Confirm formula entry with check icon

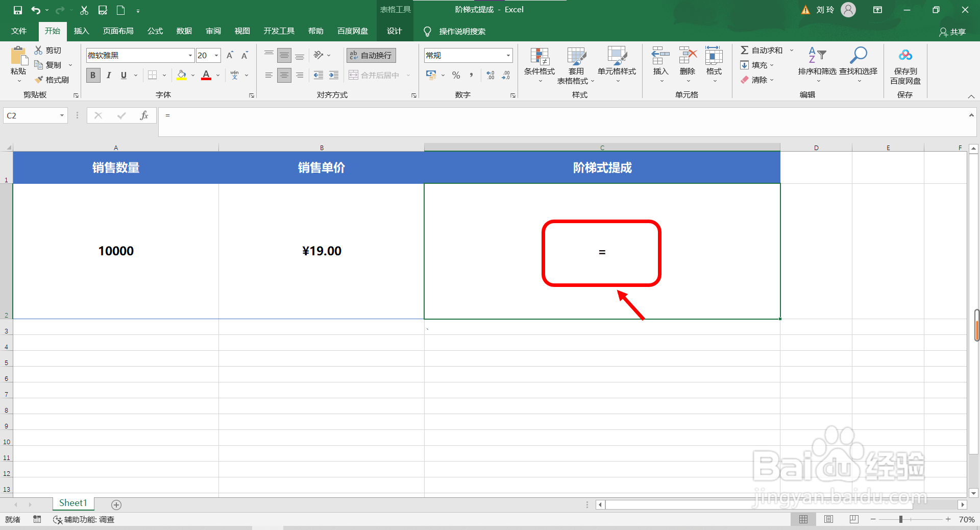coord(121,115)
